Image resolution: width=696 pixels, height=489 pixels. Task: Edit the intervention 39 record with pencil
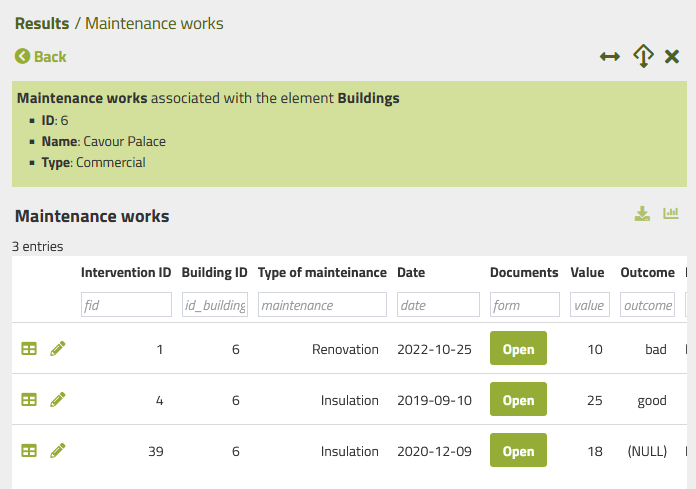coord(58,451)
